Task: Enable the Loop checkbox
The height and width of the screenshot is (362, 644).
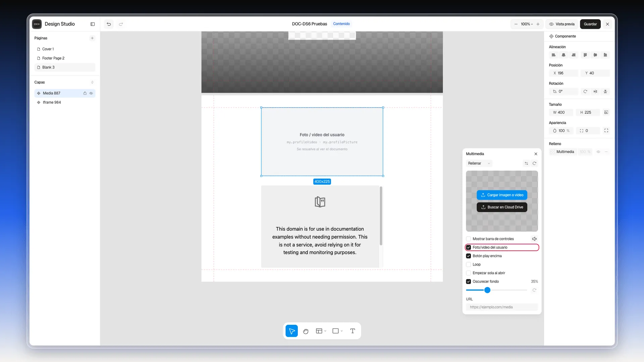Action: 469,264
